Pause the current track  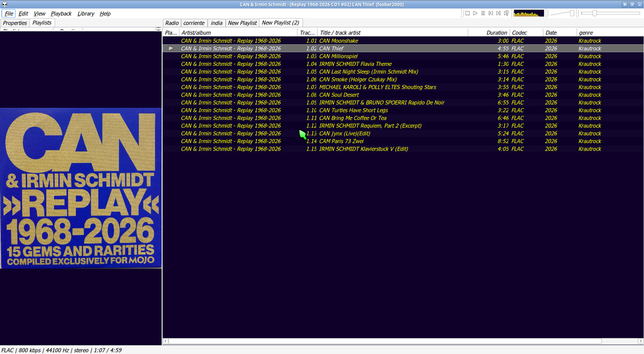[483, 14]
